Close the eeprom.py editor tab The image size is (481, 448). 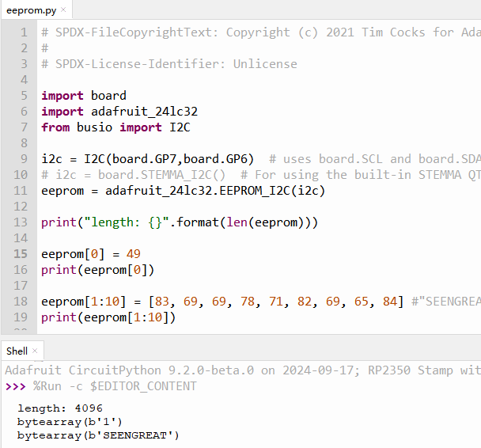pyautogui.click(x=63, y=9)
